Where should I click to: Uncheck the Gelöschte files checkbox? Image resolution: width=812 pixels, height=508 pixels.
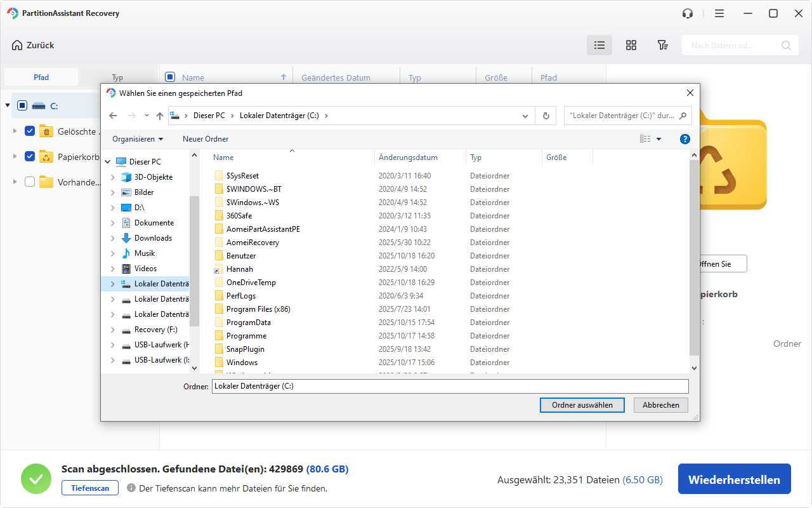tap(30, 131)
